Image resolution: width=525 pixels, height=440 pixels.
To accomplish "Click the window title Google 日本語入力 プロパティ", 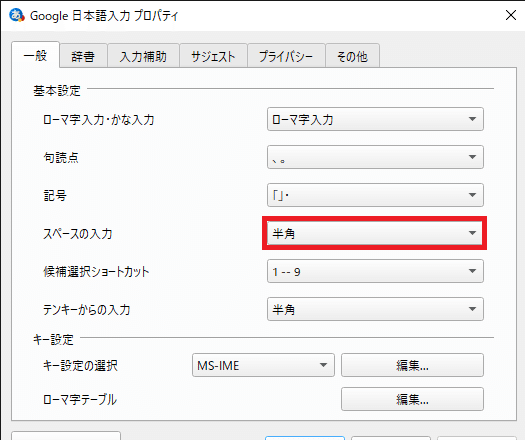I will tap(104, 16).
